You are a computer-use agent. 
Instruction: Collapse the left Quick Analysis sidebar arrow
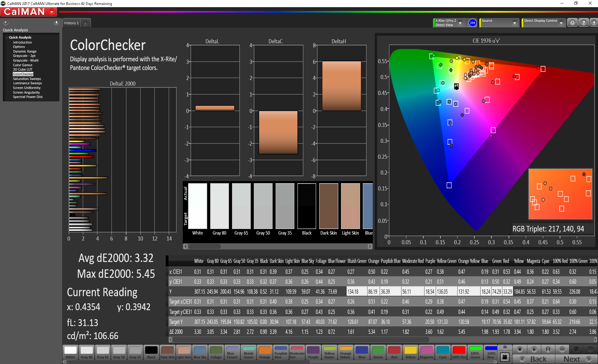coord(56,22)
